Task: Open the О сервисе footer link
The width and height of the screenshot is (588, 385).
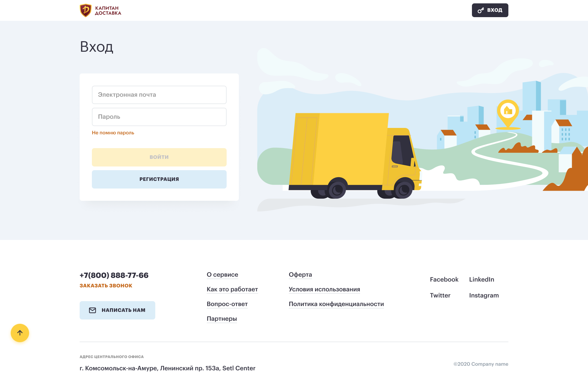Action: point(222,275)
